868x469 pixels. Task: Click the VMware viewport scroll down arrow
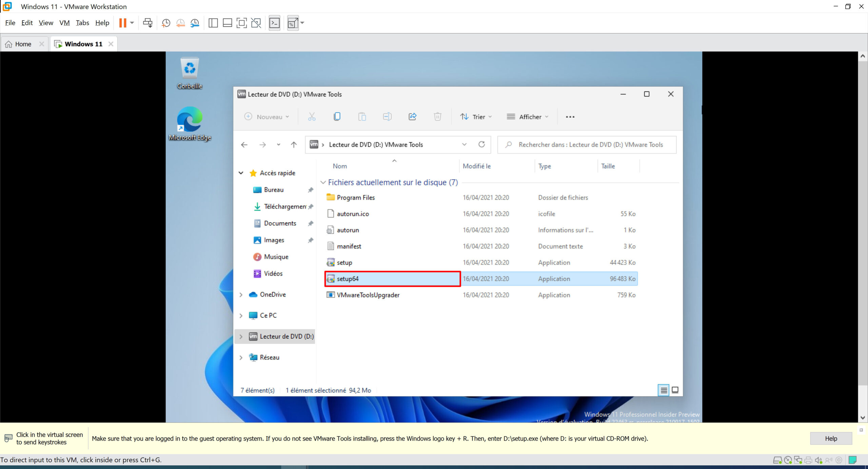point(863,417)
